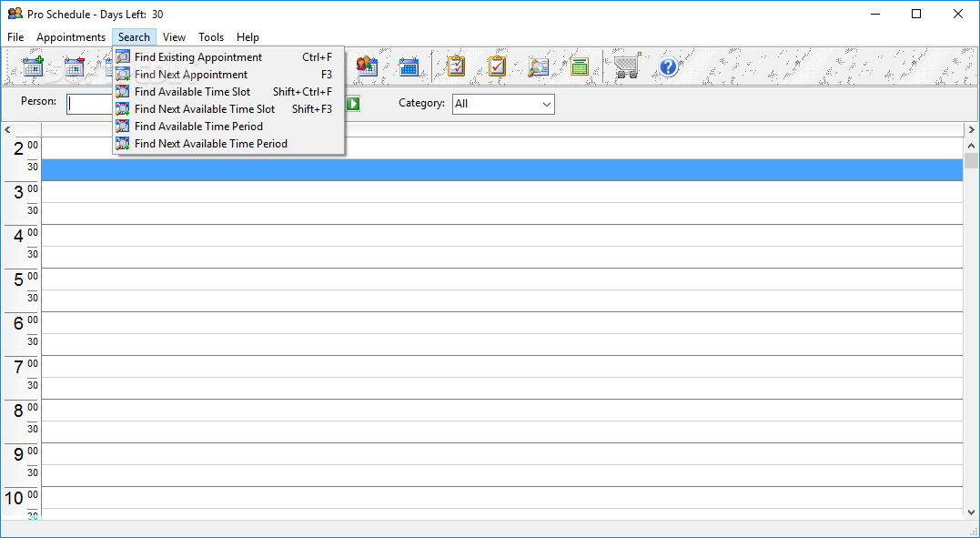Click the shopping cart purchase icon
980x538 pixels.
(627, 65)
